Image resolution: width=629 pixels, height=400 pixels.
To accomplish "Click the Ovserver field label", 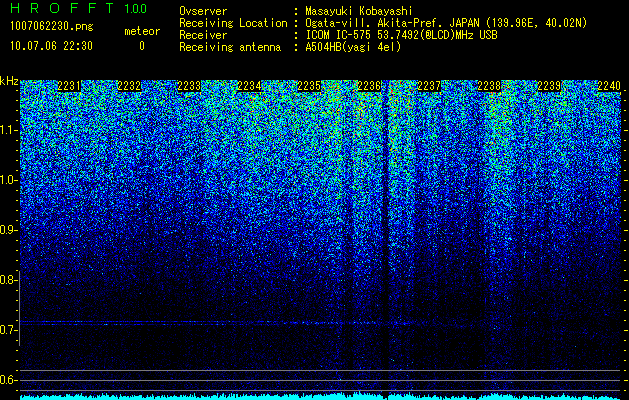I will (x=203, y=11).
